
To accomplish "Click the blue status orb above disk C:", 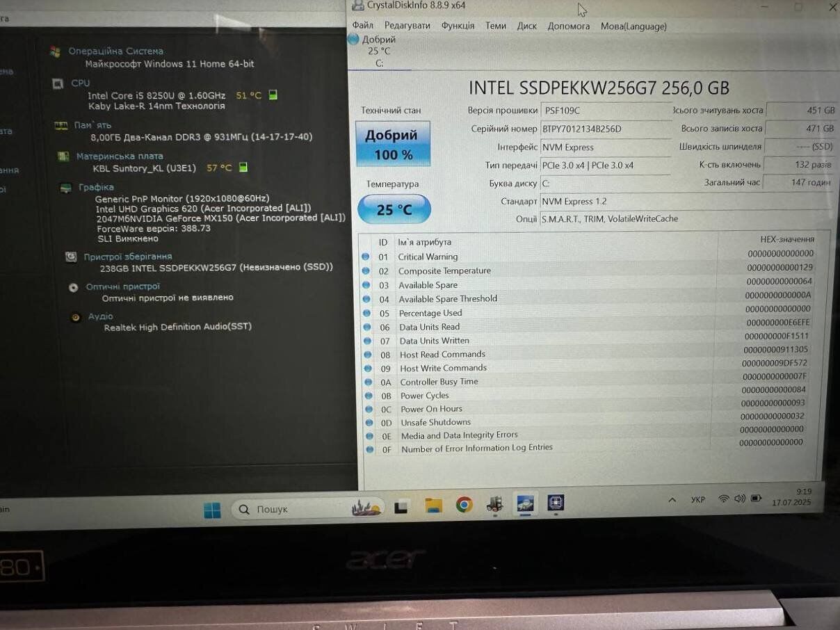I will [353, 39].
